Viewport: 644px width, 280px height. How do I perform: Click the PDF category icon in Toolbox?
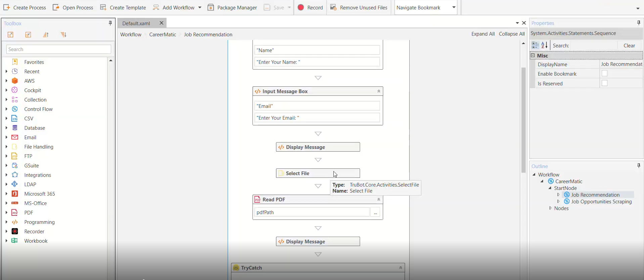pyautogui.click(x=15, y=212)
